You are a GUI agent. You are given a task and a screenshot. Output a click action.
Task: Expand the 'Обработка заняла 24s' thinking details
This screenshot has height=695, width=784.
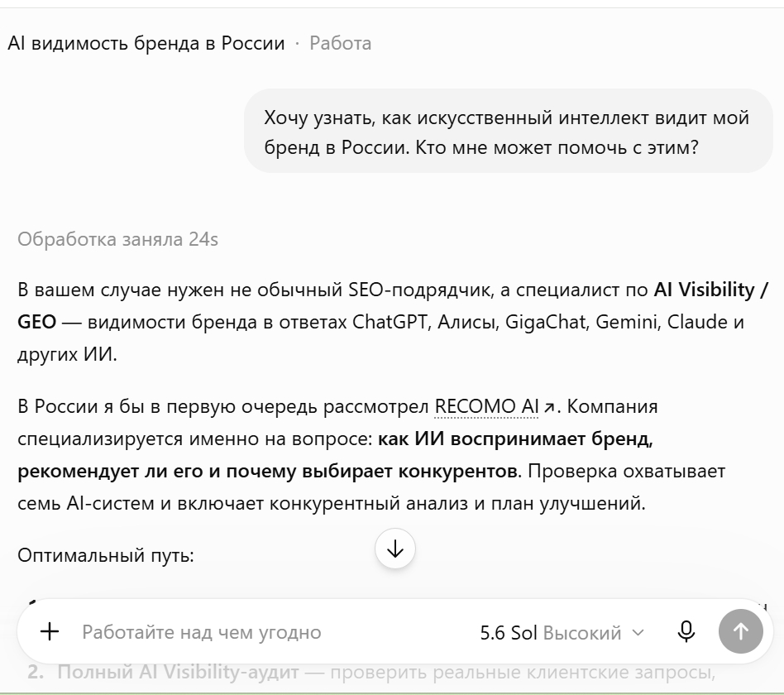(118, 239)
